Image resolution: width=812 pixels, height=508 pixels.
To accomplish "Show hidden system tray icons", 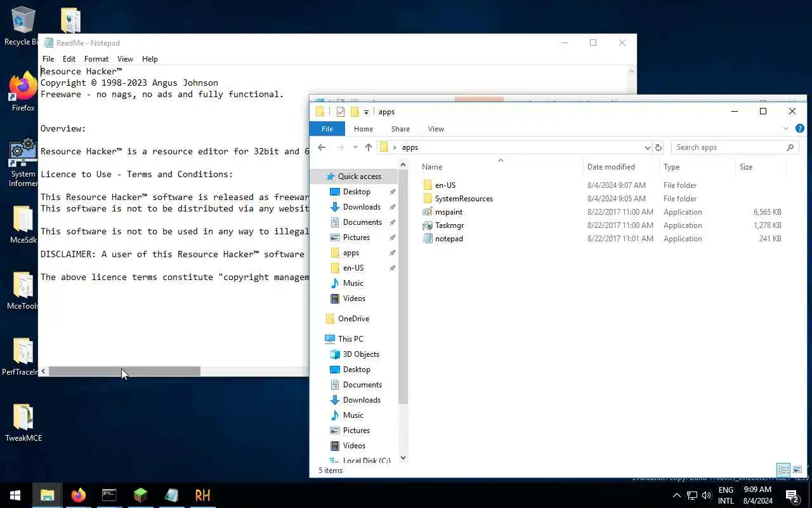I will [676, 495].
